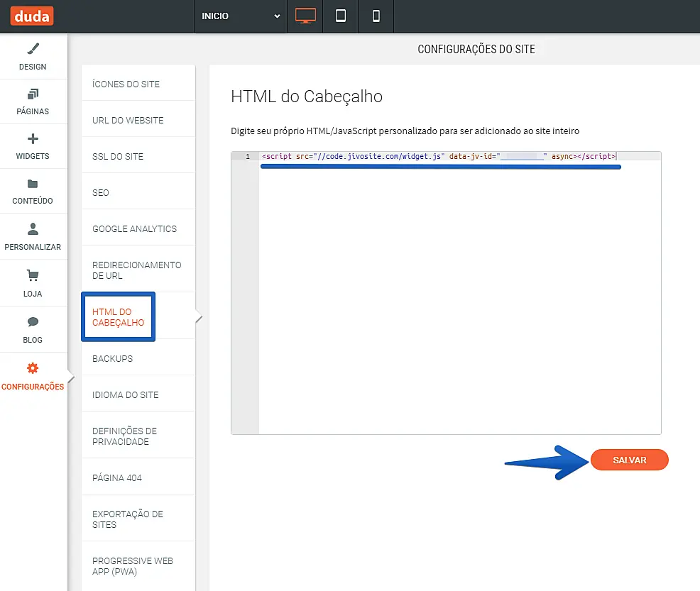Click the Duda logo
Image resolution: width=700 pixels, height=591 pixels.
pyautogui.click(x=32, y=16)
